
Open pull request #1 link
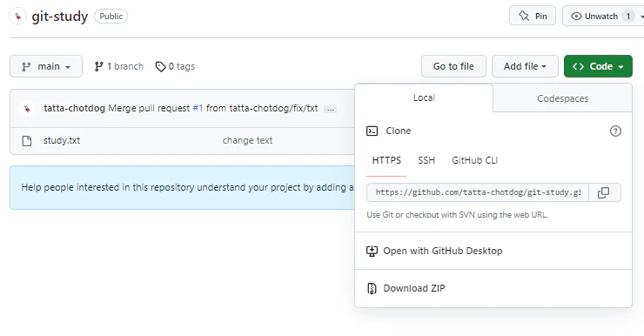pos(198,108)
